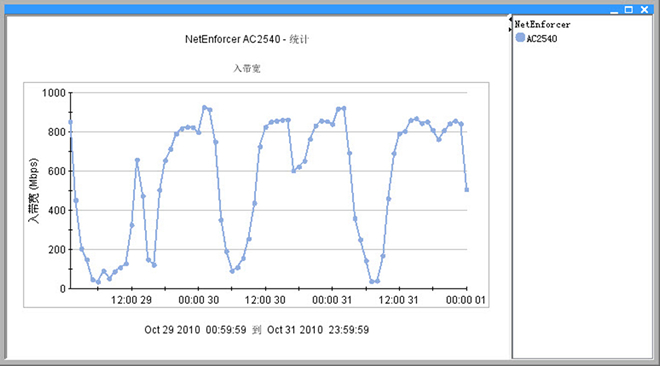Click the last data point near 500 Mbps
This screenshot has width=660, height=366.
466,190
